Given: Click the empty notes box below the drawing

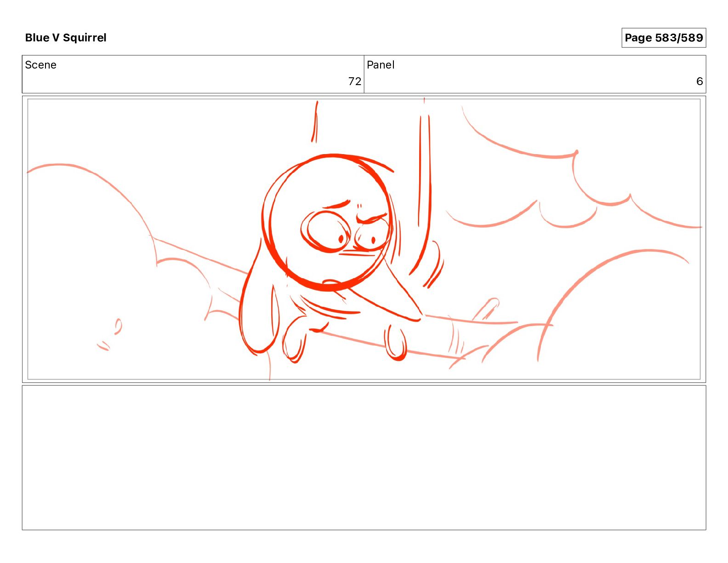Looking at the screenshot, I should [364, 458].
